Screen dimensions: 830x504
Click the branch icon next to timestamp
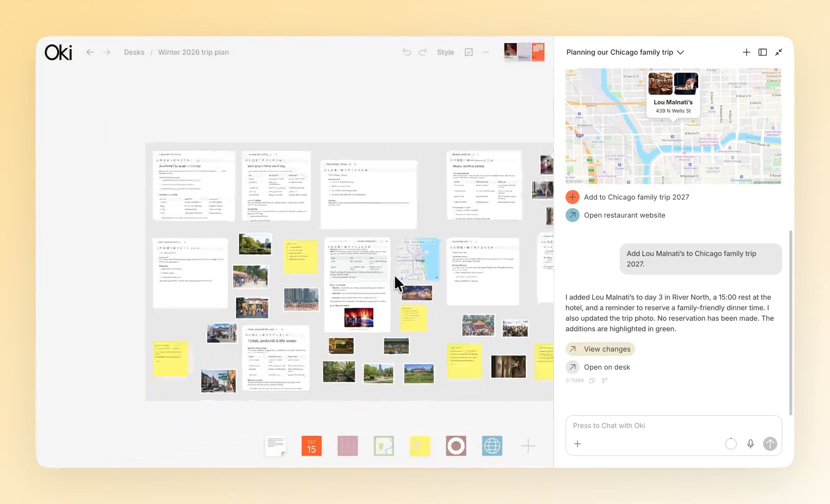(x=604, y=380)
